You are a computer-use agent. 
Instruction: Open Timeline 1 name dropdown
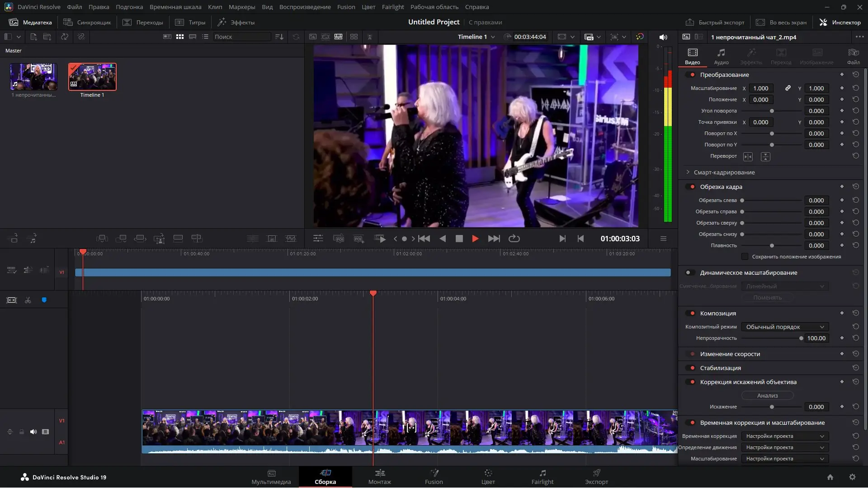(493, 37)
